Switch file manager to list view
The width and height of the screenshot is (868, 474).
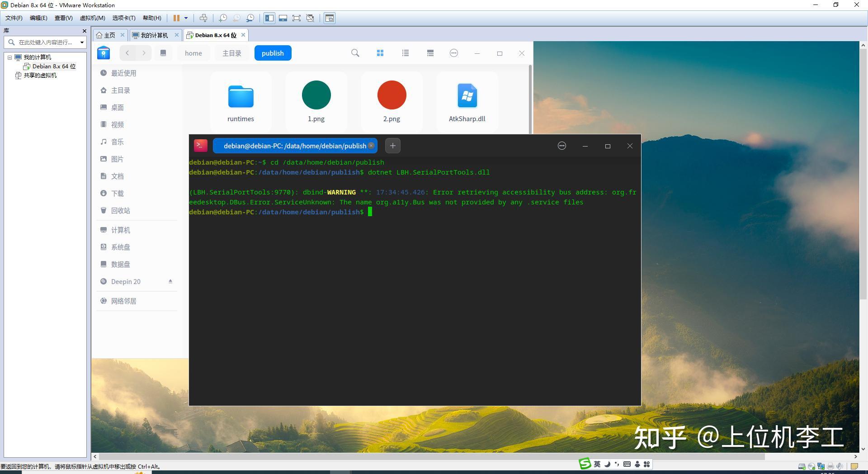[406, 53]
